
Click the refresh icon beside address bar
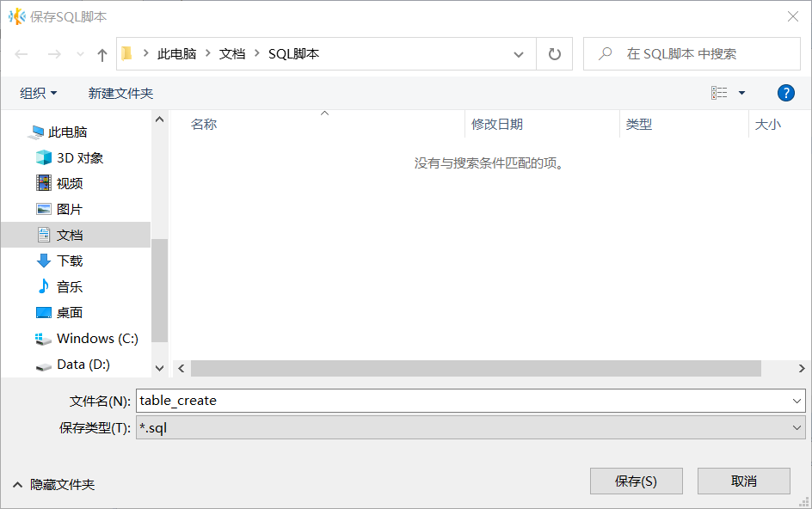coord(555,54)
